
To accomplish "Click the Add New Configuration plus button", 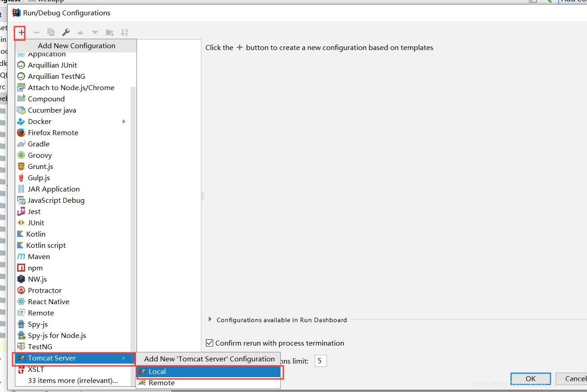I will tap(21, 32).
